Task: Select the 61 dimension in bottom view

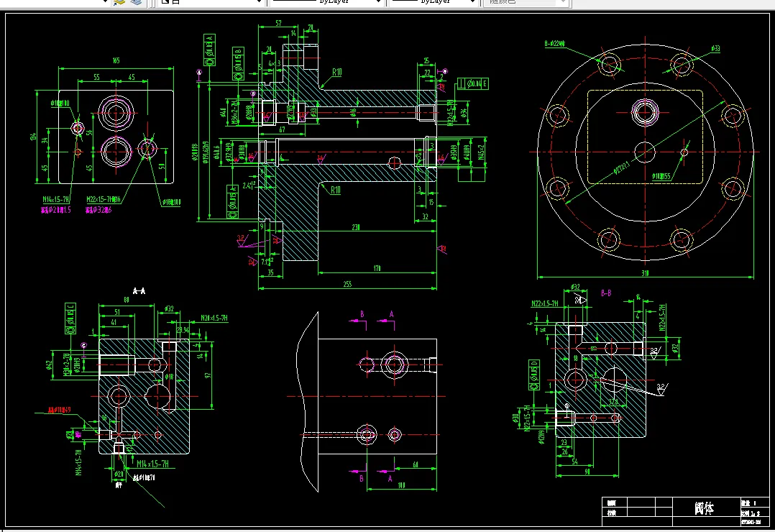Action: 416,464
